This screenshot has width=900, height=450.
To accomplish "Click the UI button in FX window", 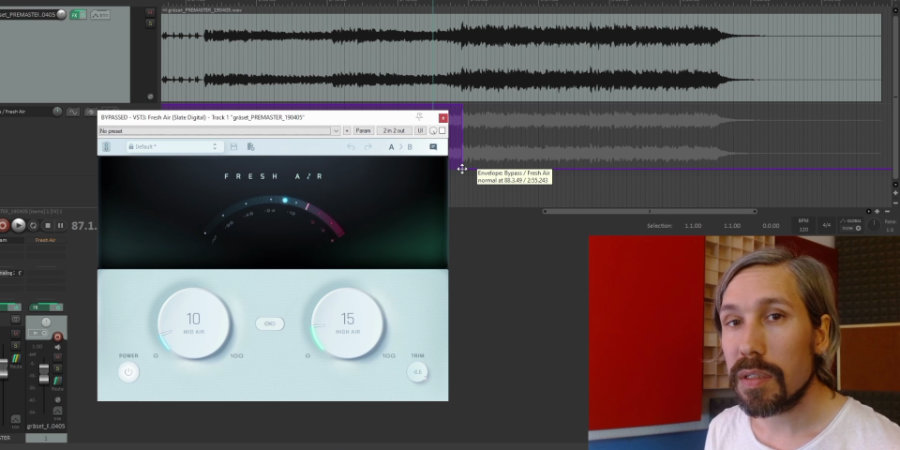I will tap(420, 131).
